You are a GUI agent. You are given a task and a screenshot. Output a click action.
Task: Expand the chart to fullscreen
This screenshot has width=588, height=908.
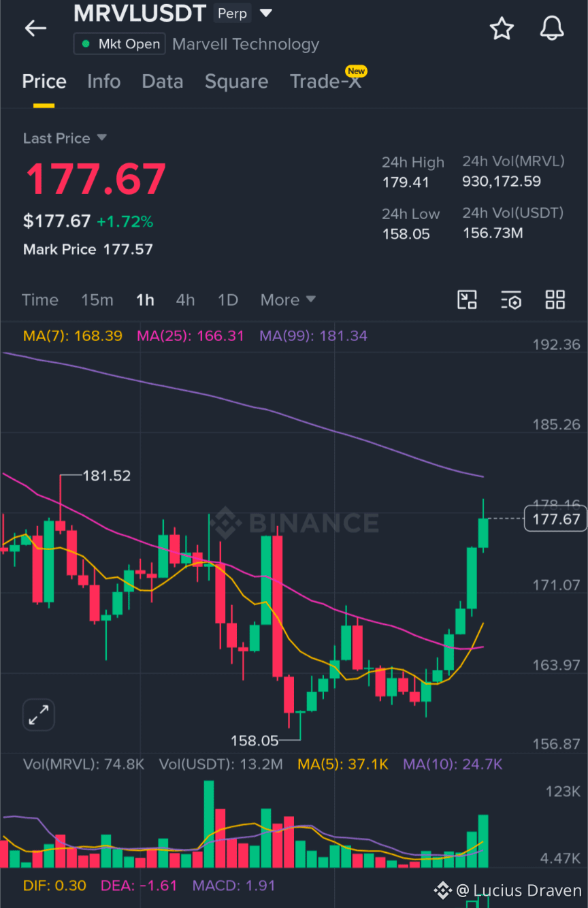[x=39, y=715]
